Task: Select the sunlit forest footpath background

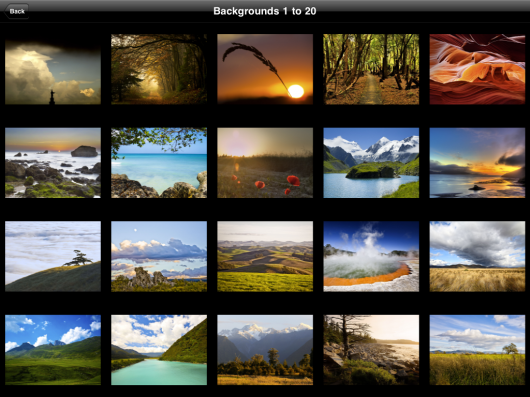Action: click(371, 69)
